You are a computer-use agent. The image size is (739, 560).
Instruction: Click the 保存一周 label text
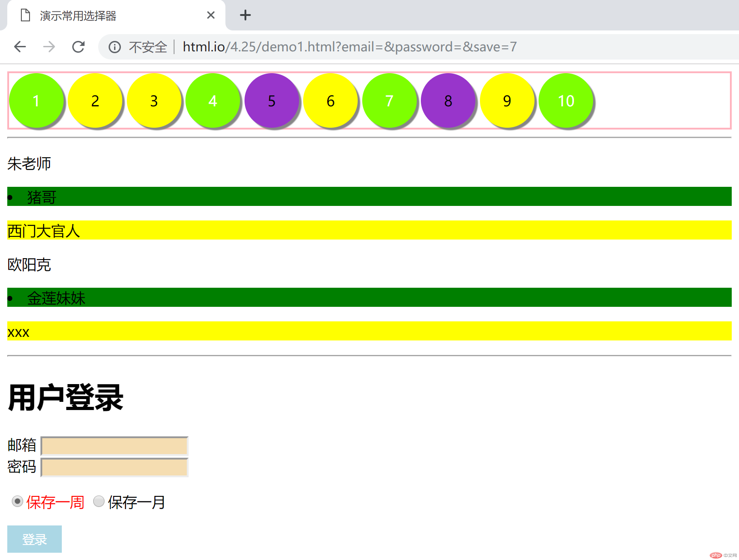pyautogui.click(x=55, y=502)
